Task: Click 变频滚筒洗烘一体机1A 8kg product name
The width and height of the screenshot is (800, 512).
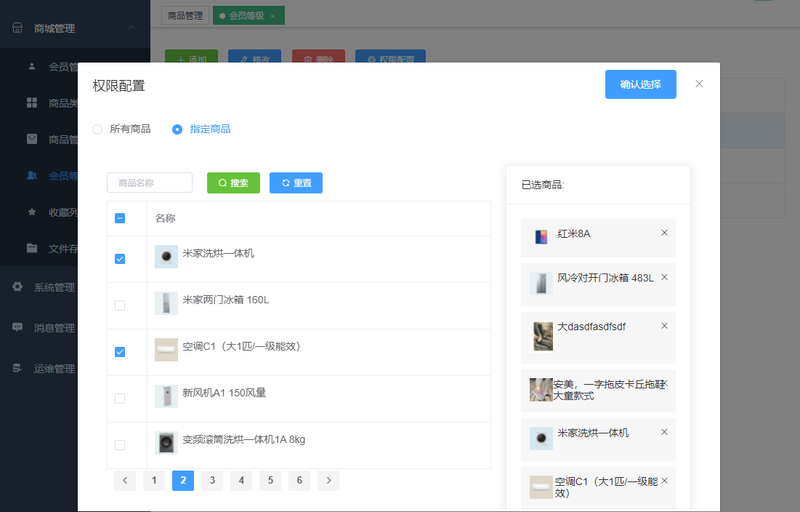Action: point(244,440)
